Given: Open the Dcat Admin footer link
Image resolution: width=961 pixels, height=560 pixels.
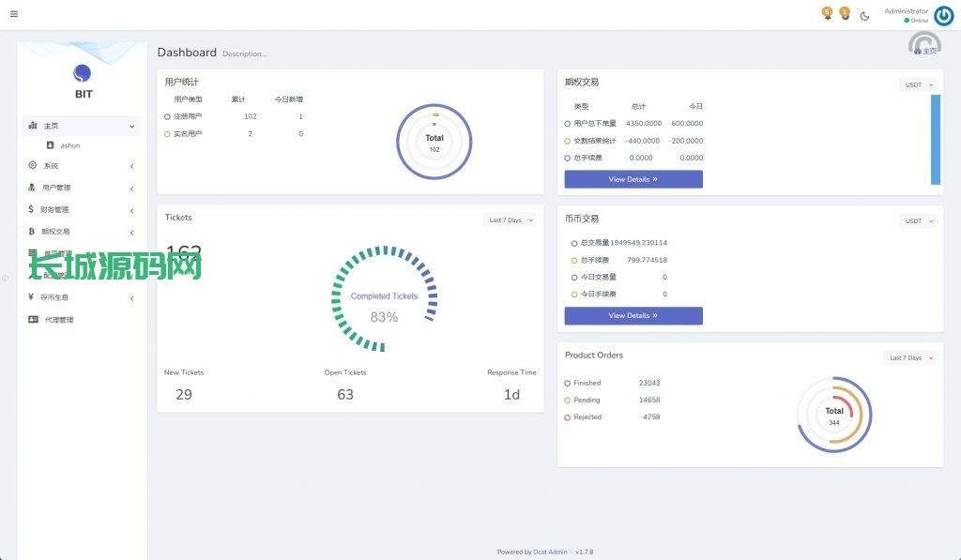Looking at the screenshot, I should pyautogui.click(x=550, y=552).
